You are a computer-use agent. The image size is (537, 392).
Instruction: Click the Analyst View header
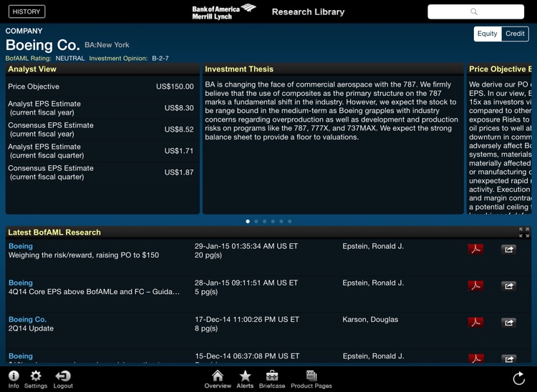[32, 69]
